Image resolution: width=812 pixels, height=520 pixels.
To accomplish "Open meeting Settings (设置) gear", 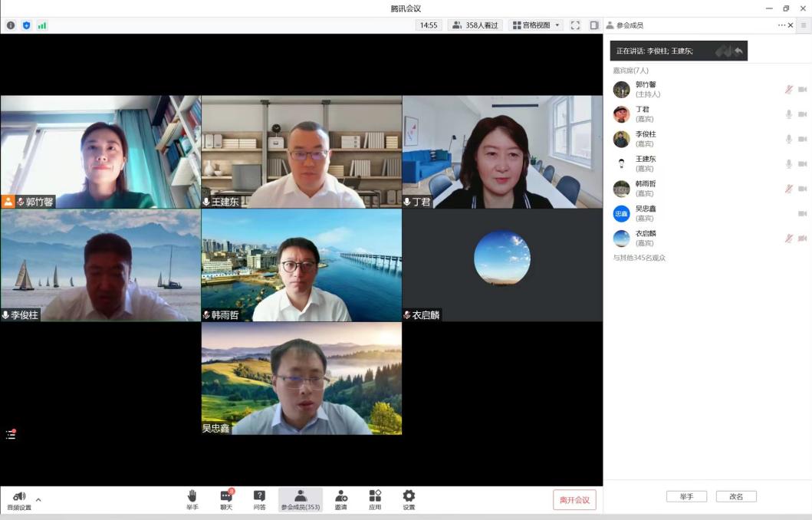I will 409,499.
